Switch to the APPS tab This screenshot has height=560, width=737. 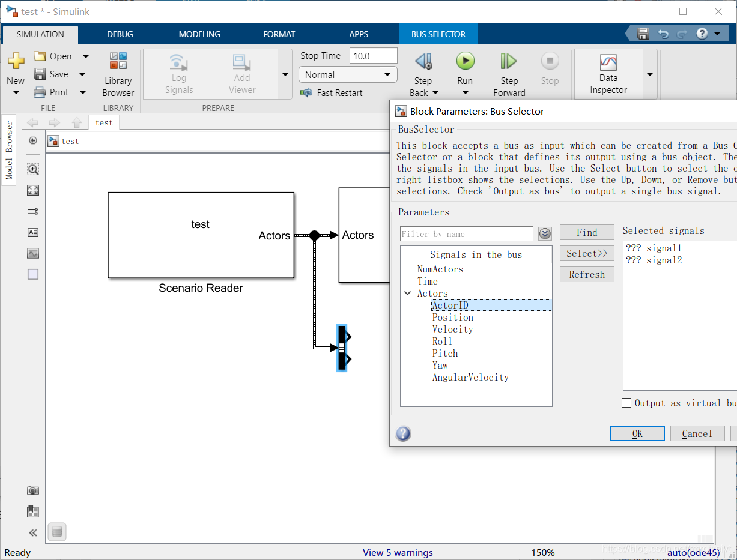[359, 34]
